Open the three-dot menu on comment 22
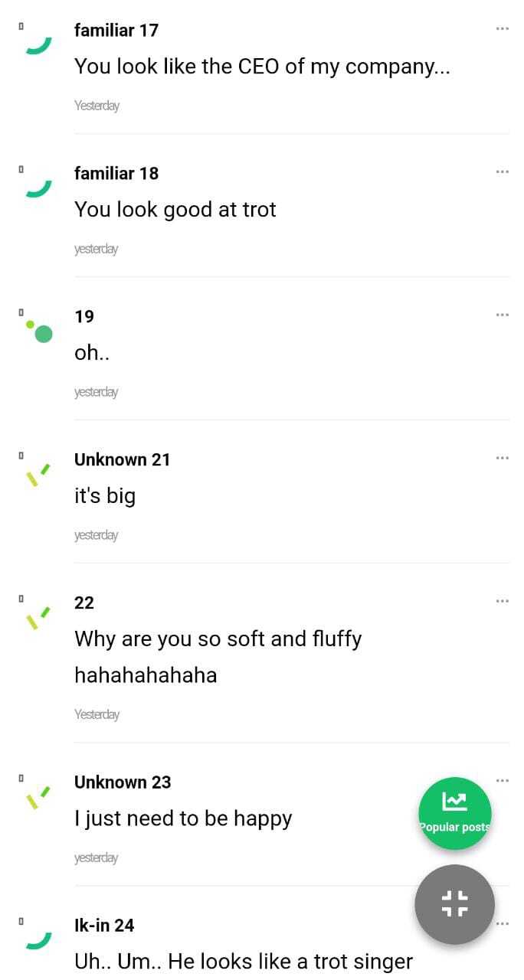This screenshot has width=524, height=980. pos(502,601)
